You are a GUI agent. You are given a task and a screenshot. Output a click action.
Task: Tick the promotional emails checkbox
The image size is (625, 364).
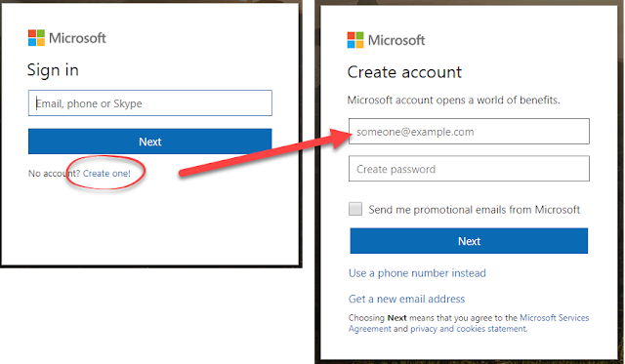(x=355, y=209)
